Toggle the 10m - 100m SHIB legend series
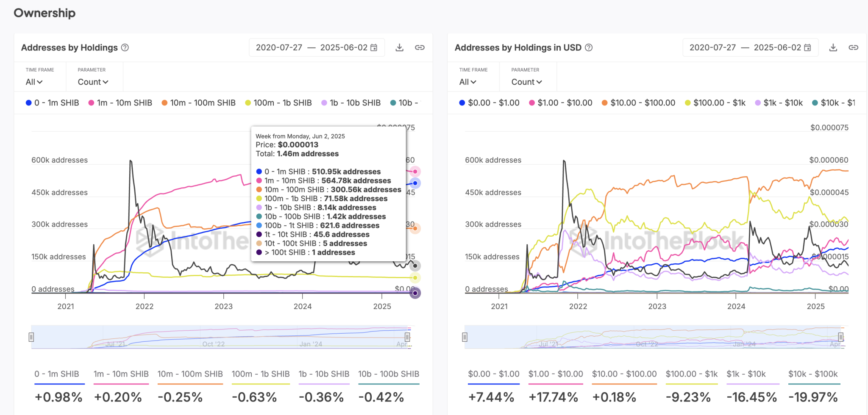 198,103
